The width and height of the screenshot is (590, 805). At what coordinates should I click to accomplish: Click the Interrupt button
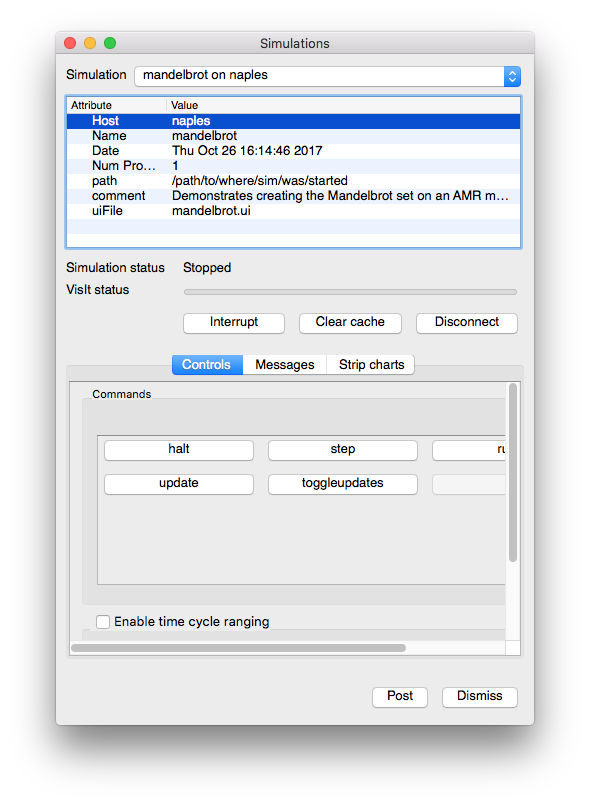tap(234, 322)
